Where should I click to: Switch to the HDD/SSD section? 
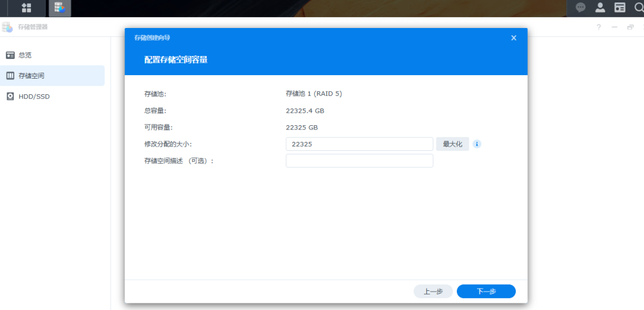pyautogui.click(x=33, y=96)
